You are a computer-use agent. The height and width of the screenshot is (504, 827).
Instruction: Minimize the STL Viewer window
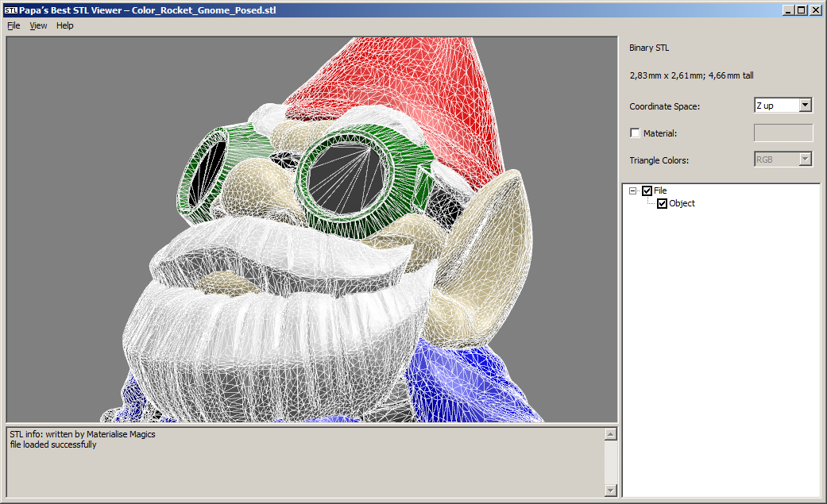[x=788, y=10]
